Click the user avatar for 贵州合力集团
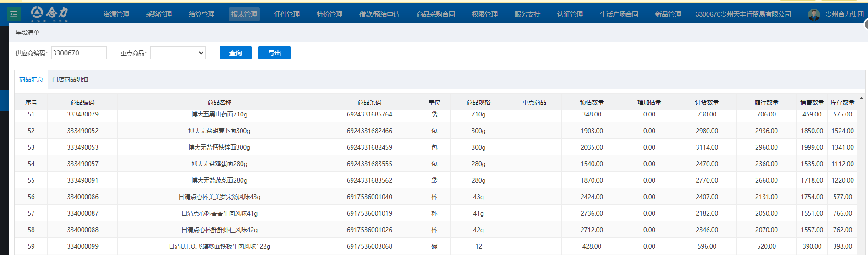The height and width of the screenshot is (255, 868). coord(813,15)
